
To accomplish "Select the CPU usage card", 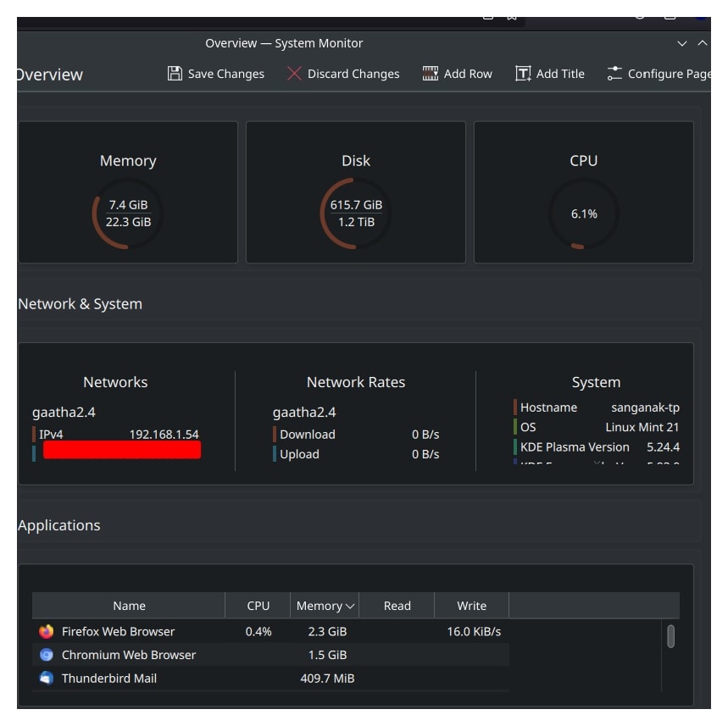I will pos(584,192).
